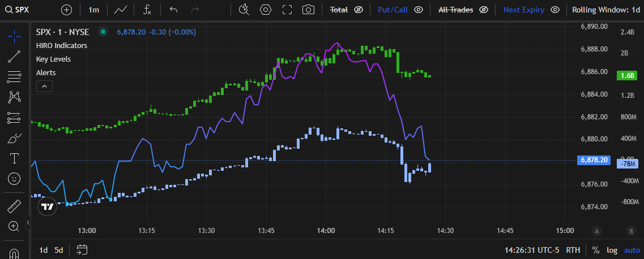This screenshot has height=259, width=644.
Task: Select the 5d time range
Action: click(59, 250)
